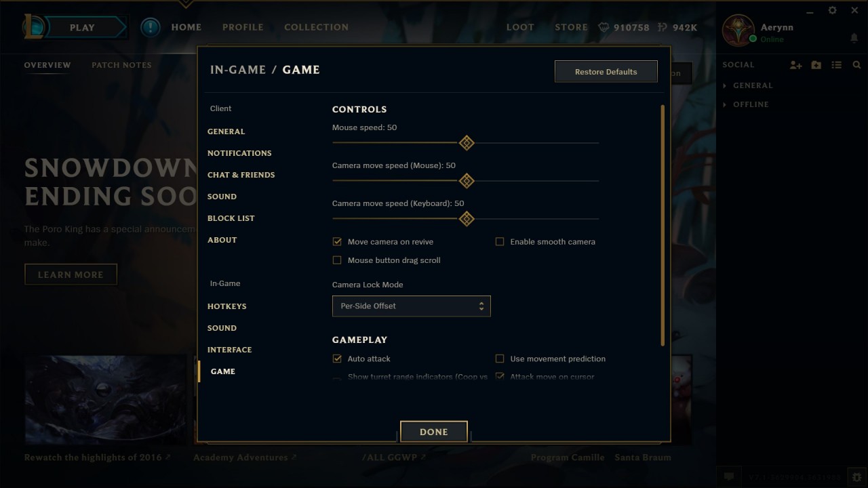The height and width of the screenshot is (488, 868).
Task: Click the Mouse speed slider handle
Action: tap(467, 143)
